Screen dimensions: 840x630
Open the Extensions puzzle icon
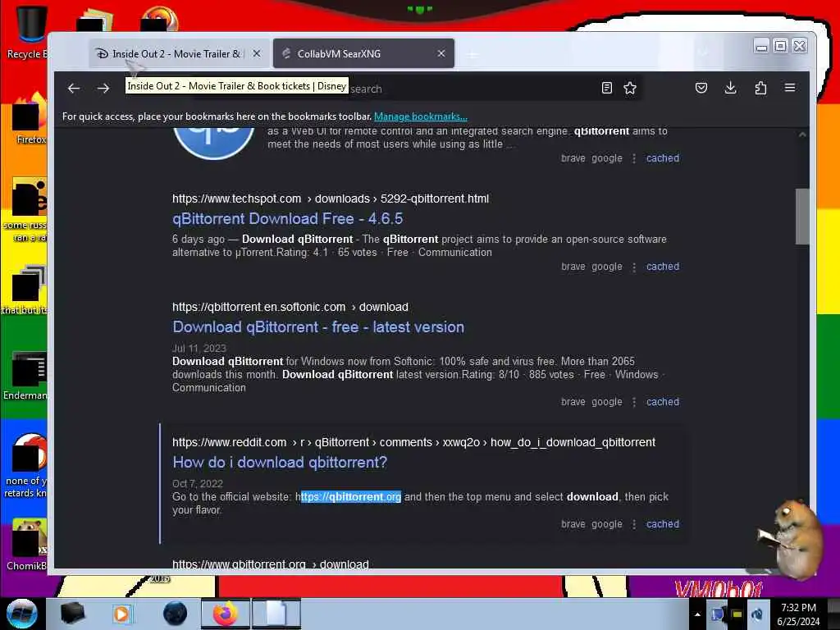[x=760, y=88]
